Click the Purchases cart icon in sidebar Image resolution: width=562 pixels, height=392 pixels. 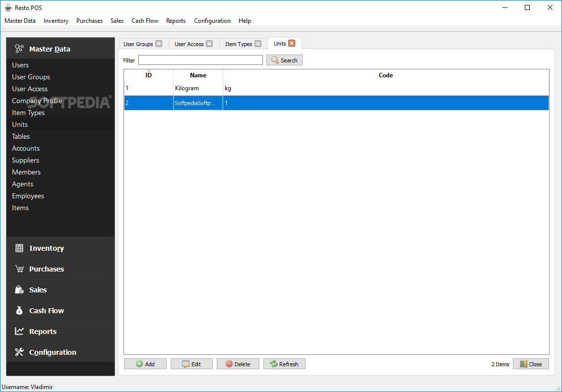coord(19,269)
